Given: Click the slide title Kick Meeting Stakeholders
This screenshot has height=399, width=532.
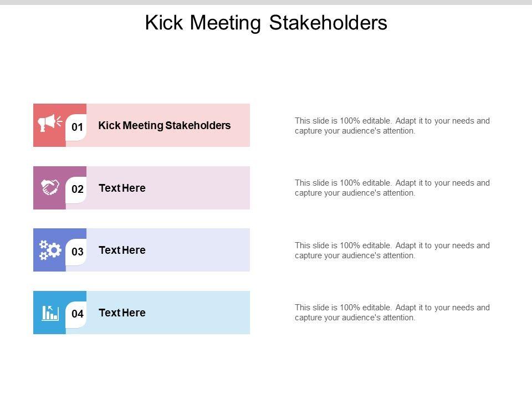Looking at the screenshot, I should point(266,23).
